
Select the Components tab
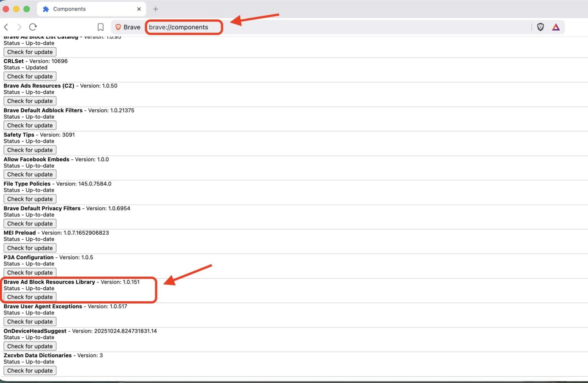pyautogui.click(x=92, y=9)
